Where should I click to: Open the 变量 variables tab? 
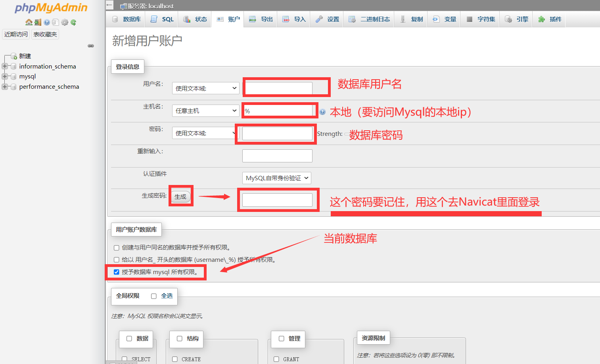[444, 19]
